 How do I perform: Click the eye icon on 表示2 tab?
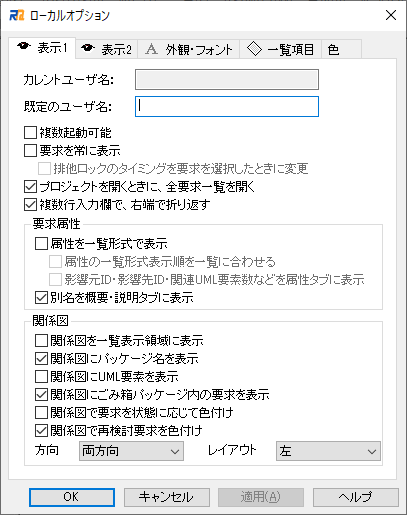[x=88, y=48]
